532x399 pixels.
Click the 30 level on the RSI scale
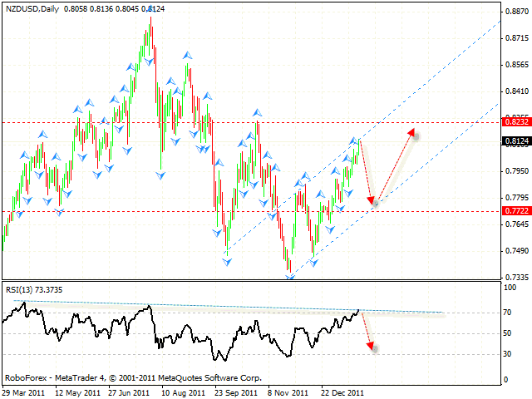click(506, 354)
